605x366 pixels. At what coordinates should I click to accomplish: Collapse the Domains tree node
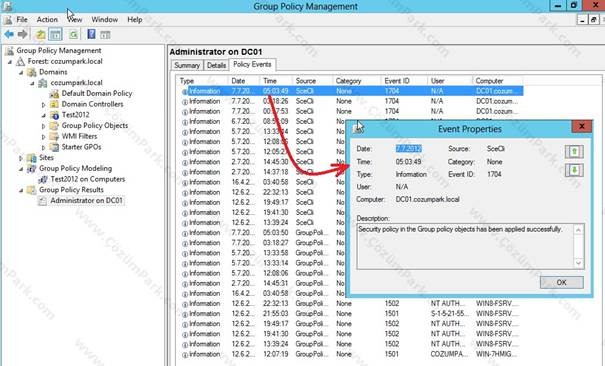pos(21,73)
